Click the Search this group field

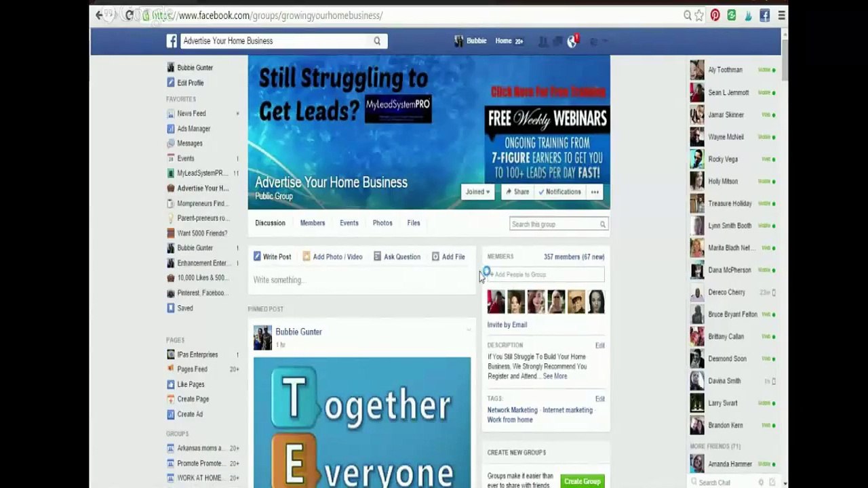(x=553, y=224)
